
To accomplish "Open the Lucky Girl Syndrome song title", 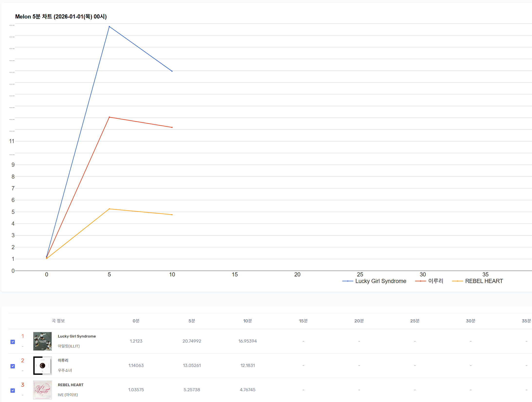I will click(77, 336).
